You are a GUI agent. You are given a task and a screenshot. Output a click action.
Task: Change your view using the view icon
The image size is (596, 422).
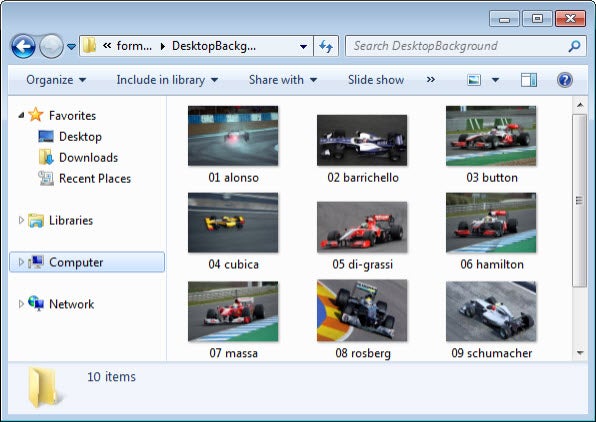(x=474, y=80)
